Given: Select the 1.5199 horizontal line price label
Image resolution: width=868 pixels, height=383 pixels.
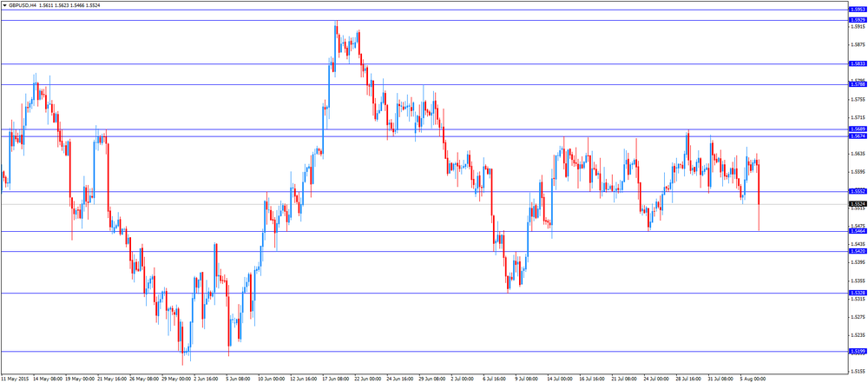Looking at the screenshot, I should (x=857, y=351).
